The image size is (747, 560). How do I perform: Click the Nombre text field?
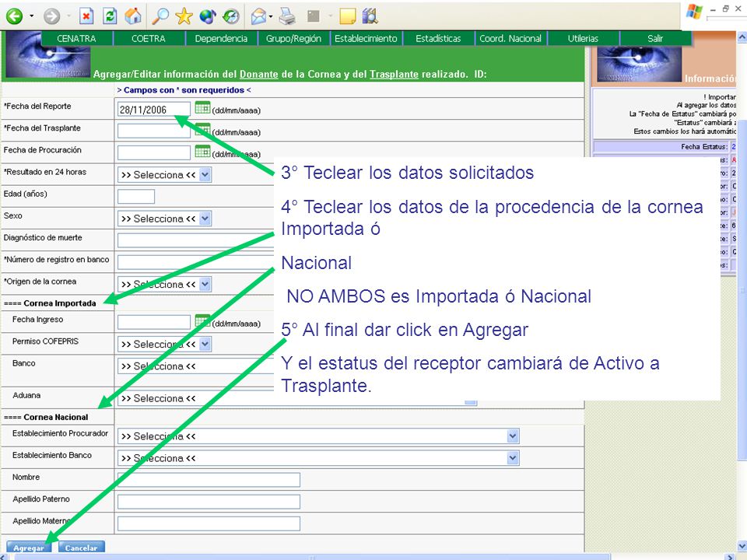(x=209, y=480)
